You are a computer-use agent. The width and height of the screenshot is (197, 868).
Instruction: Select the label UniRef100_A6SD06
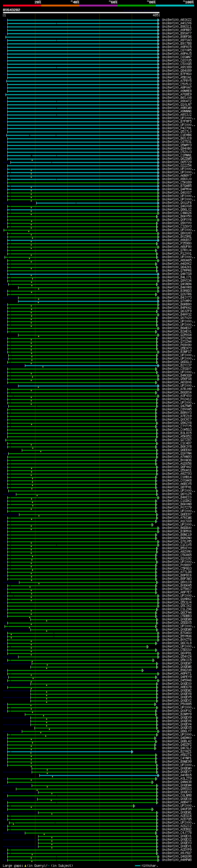pyautogui.click(x=177, y=382)
